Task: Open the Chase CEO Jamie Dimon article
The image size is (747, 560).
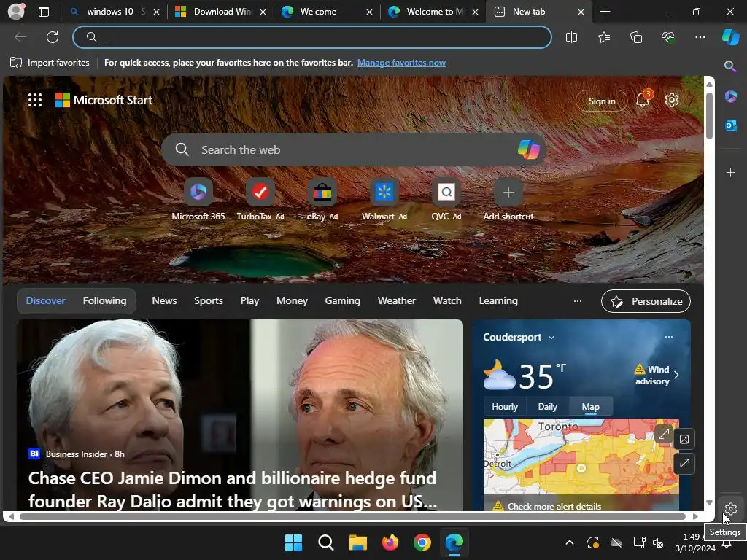Action: tap(232, 489)
